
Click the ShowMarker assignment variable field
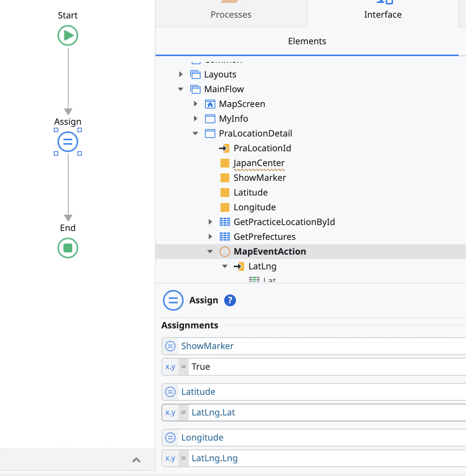(314, 346)
